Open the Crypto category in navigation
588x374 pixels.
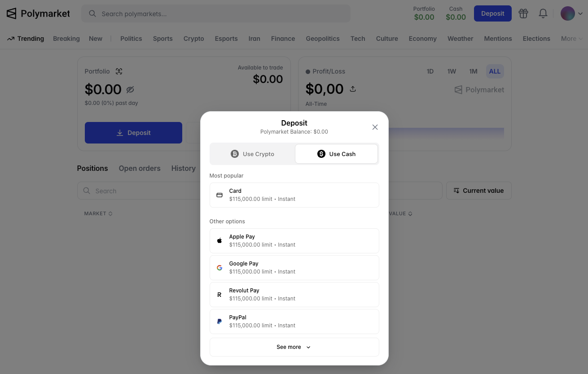click(x=193, y=39)
